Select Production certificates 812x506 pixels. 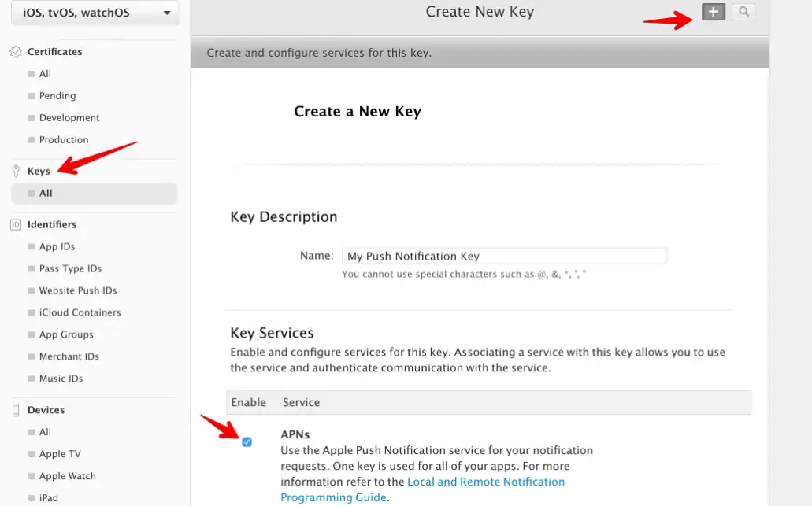click(64, 140)
